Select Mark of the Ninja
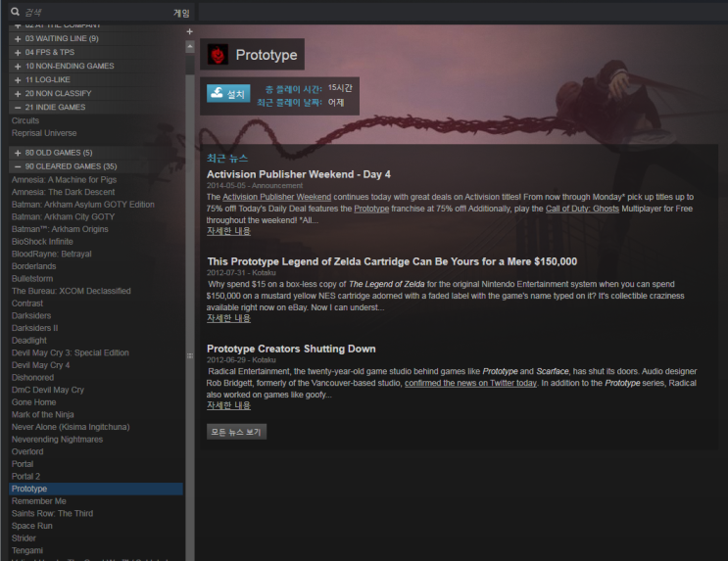728x561 pixels. (43, 415)
